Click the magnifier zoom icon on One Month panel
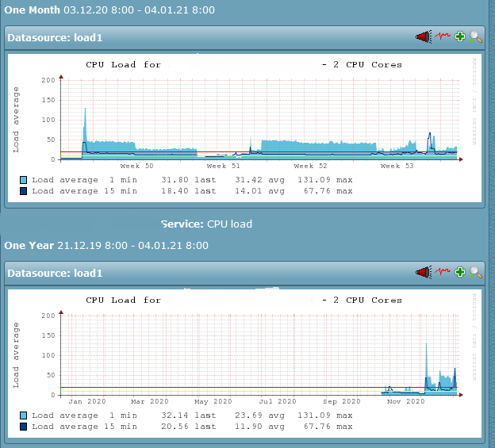 pos(475,36)
